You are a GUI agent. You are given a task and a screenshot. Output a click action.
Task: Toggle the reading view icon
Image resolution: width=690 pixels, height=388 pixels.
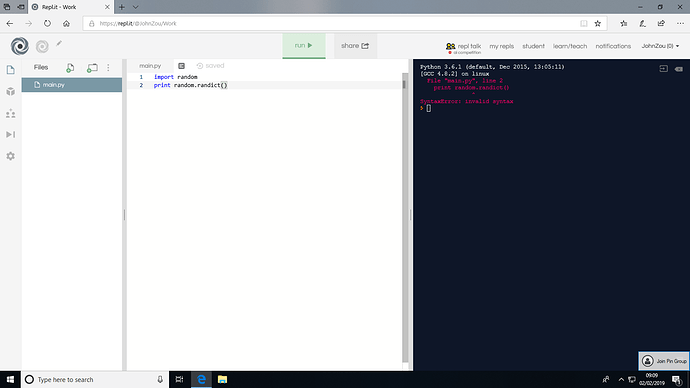(x=584, y=23)
